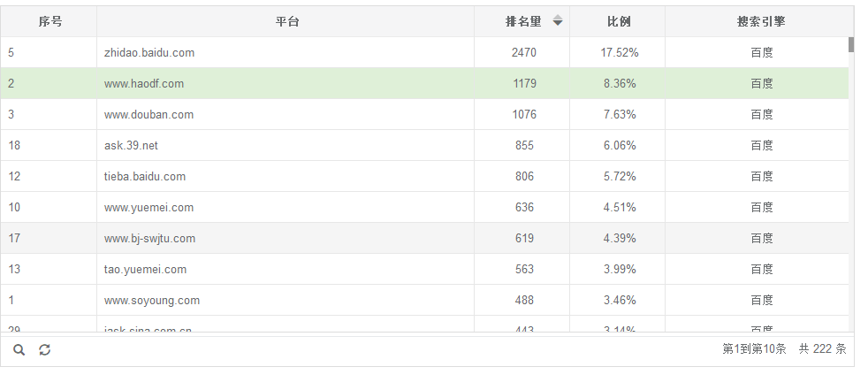Click the 平台 column header
This screenshot has width=868, height=390.
coord(286,21)
